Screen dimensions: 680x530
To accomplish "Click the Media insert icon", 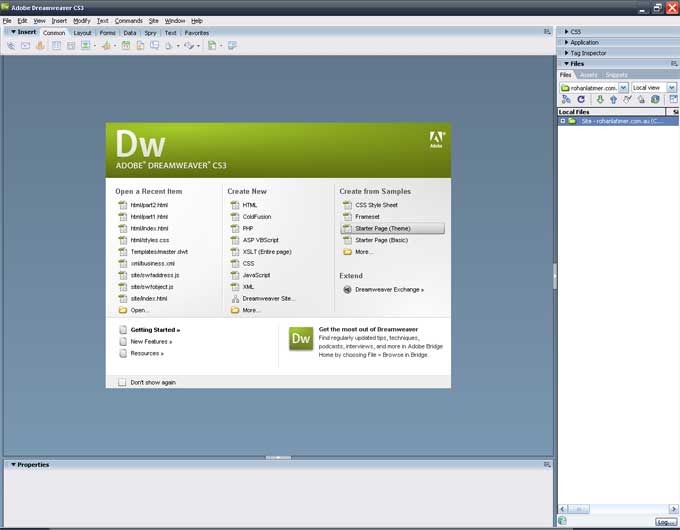I will click(106, 46).
